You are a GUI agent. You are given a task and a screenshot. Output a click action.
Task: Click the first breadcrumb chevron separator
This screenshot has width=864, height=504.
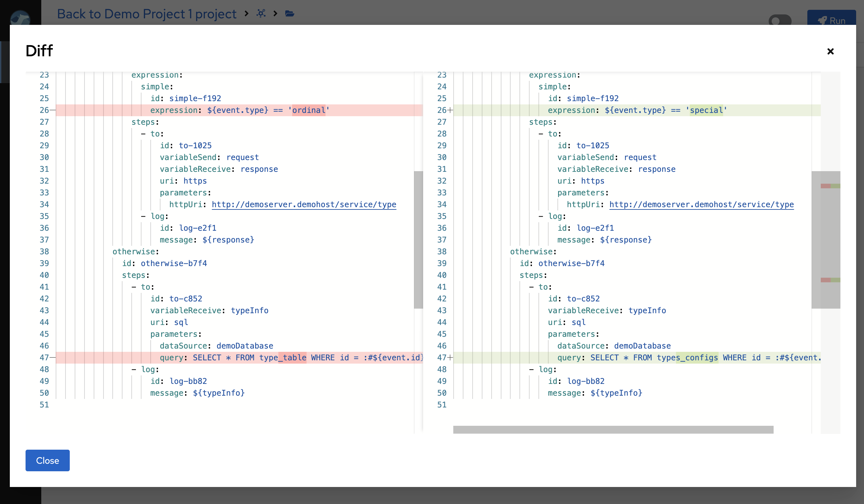pyautogui.click(x=246, y=13)
